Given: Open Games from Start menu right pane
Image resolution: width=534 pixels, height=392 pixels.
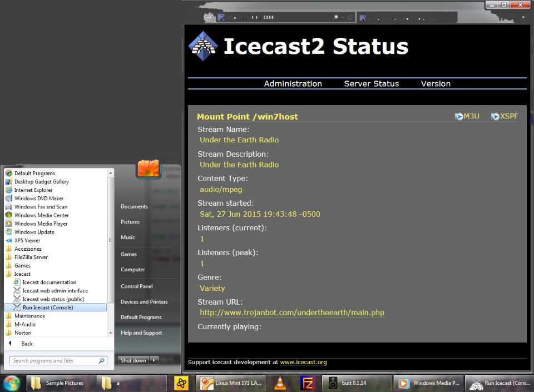Looking at the screenshot, I should [x=128, y=254].
